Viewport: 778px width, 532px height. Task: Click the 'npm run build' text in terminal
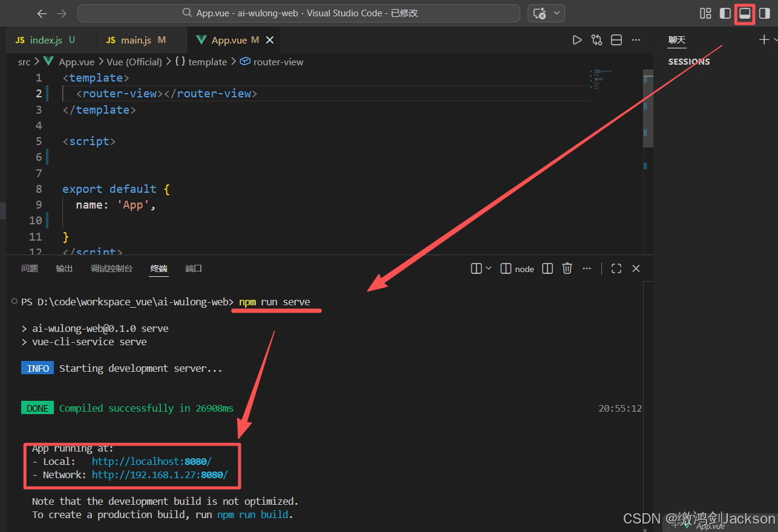pyautogui.click(x=254, y=514)
